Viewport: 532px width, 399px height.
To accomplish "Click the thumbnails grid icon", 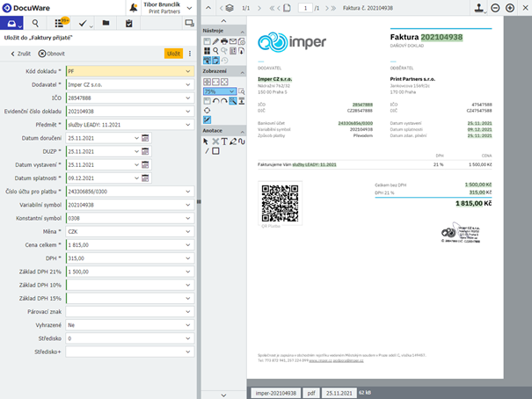I will (x=207, y=51).
